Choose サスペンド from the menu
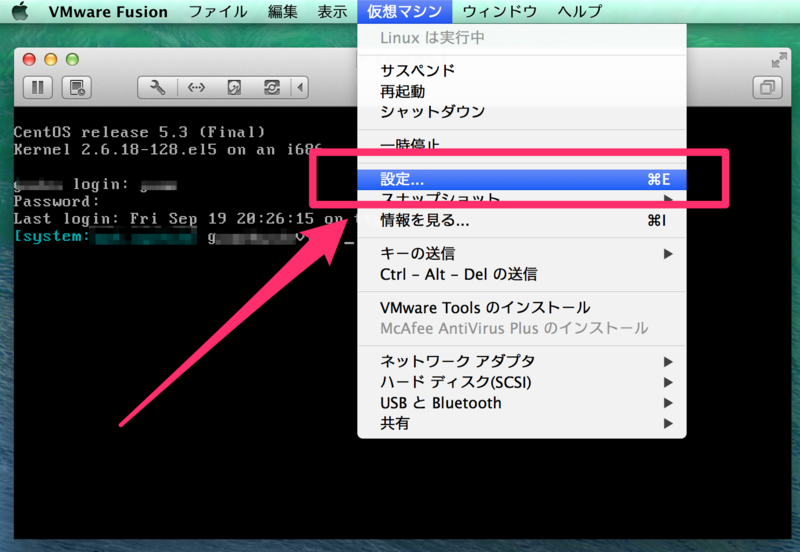 click(522, 70)
